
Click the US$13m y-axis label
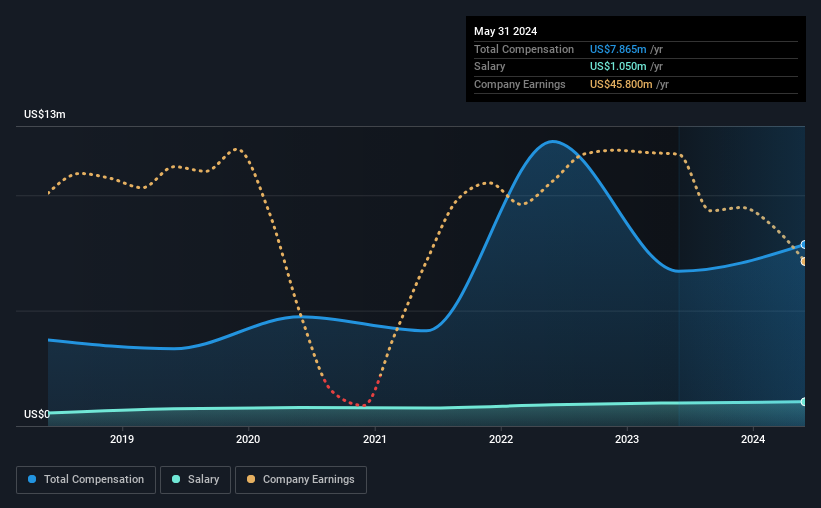pos(45,114)
